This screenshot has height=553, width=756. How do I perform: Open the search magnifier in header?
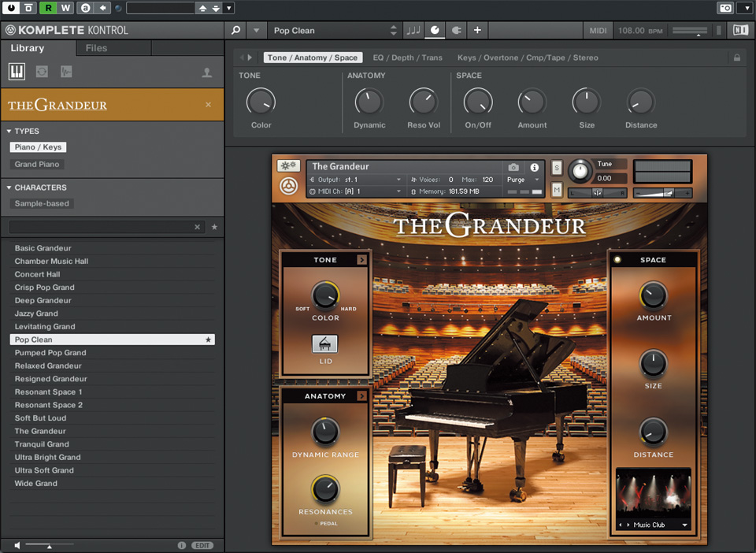pyautogui.click(x=235, y=31)
